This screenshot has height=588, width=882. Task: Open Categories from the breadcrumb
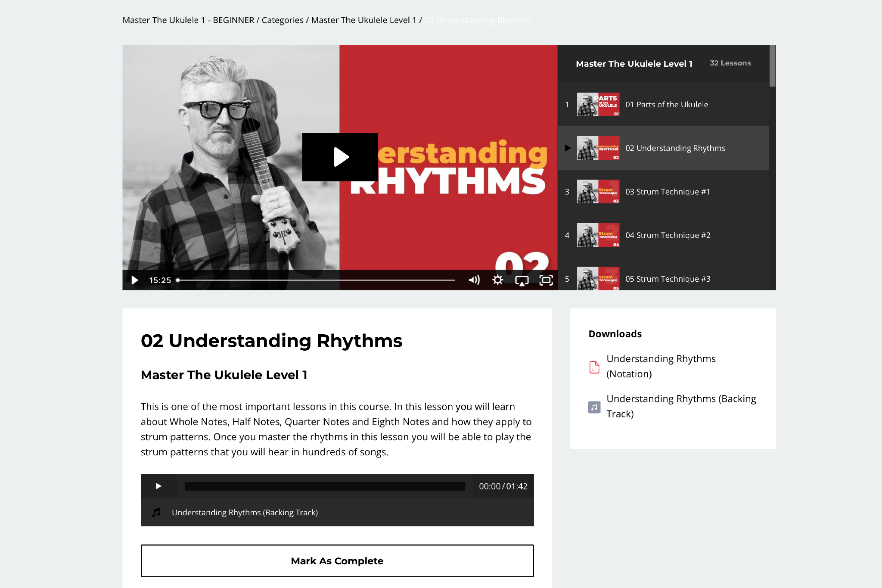pyautogui.click(x=282, y=20)
